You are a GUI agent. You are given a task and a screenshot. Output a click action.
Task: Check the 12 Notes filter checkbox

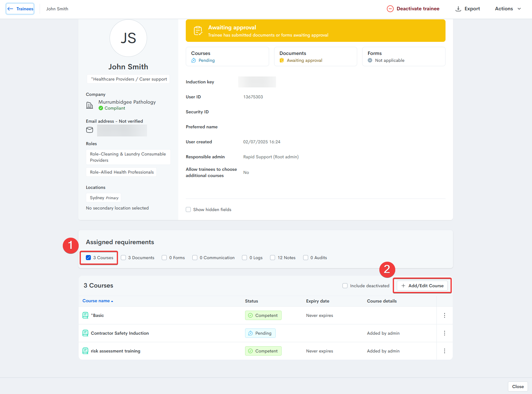tap(273, 258)
